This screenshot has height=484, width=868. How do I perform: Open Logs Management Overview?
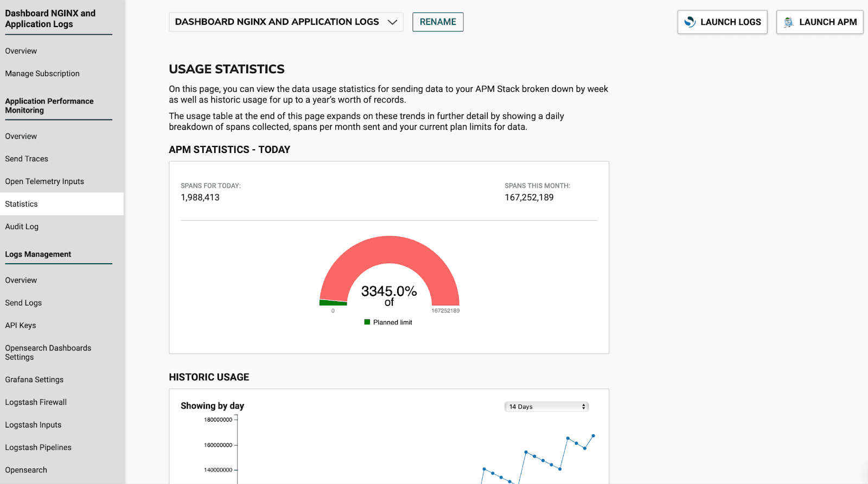[21, 280]
